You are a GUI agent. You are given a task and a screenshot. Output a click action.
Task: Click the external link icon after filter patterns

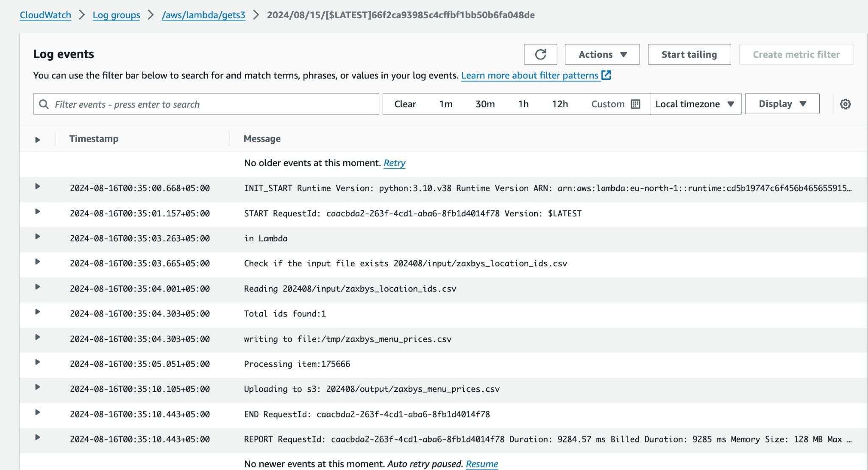click(606, 75)
